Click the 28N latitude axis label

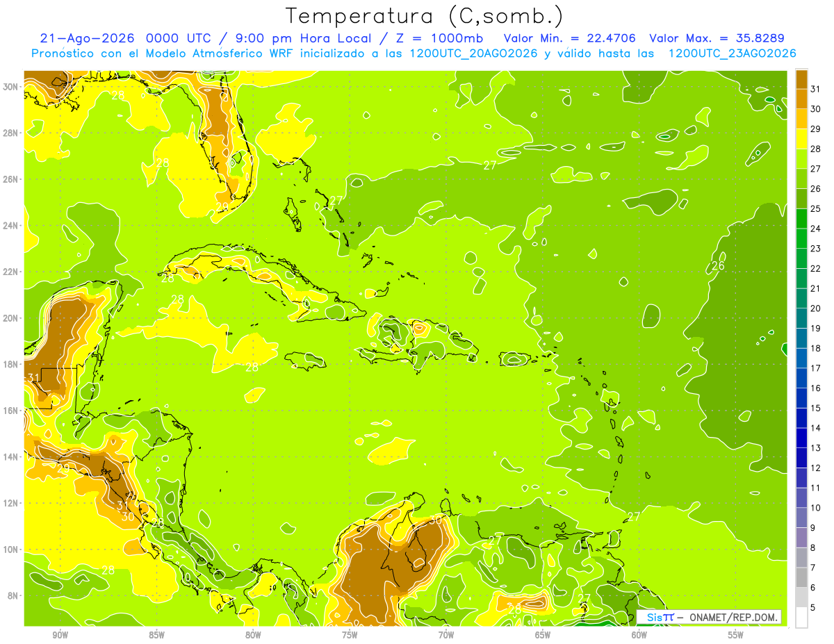pos(10,133)
